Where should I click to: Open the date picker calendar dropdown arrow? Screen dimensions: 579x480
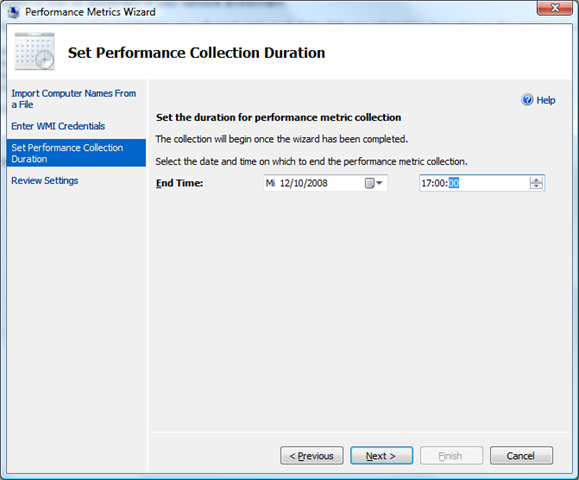(379, 183)
